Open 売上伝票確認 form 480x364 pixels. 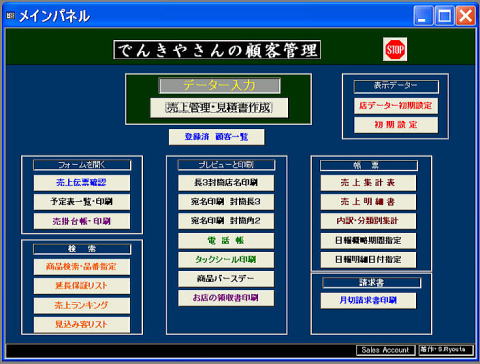[x=82, y=182]
